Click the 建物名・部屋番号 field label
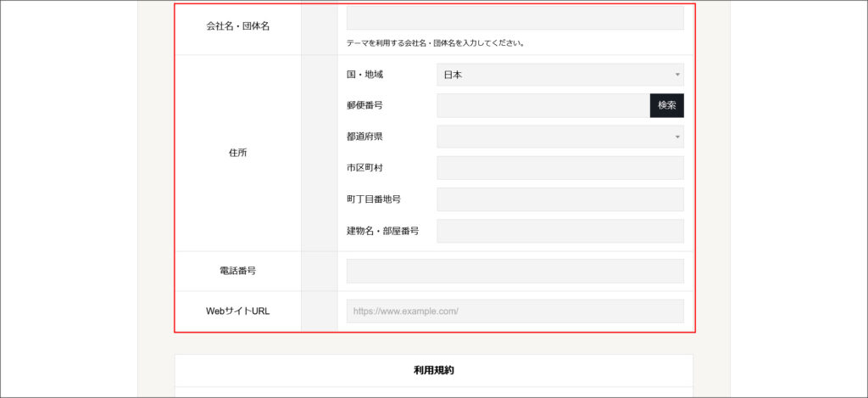 (x=382, y=231)
